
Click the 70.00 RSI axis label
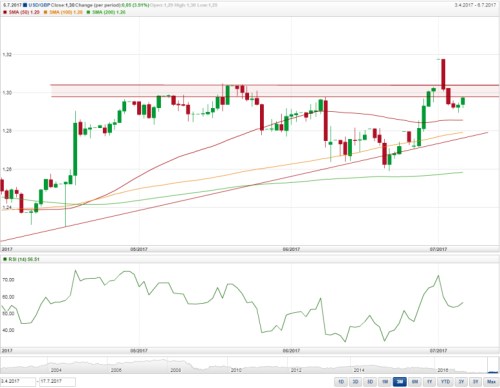click(8, 280)
